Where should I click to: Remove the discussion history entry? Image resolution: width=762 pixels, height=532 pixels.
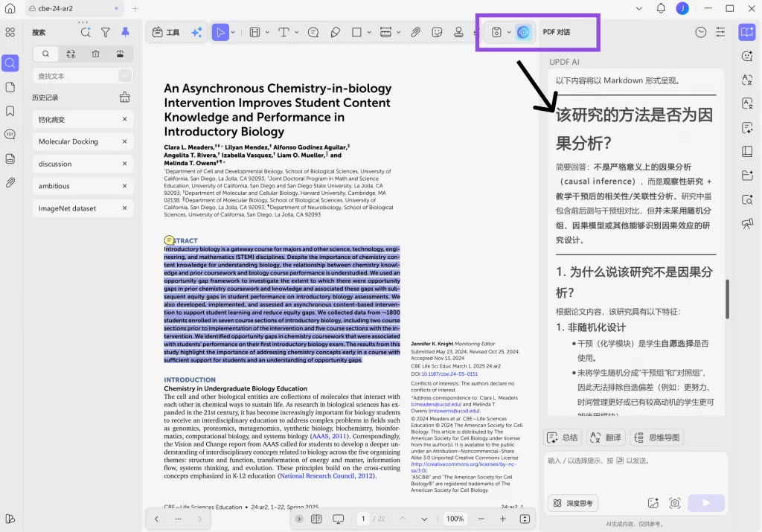(125, 164)
